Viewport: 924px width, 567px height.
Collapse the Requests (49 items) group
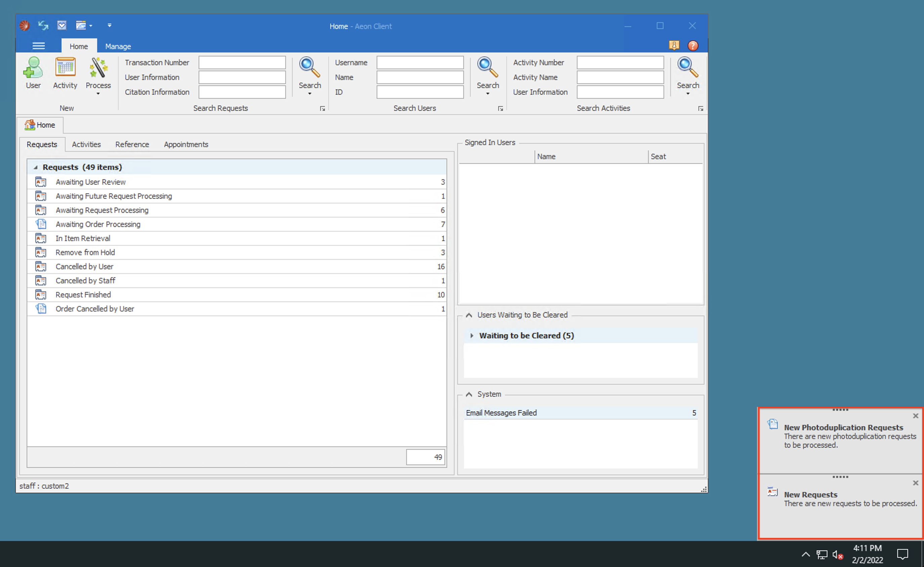pyautogui.click(x=36, y=167)
